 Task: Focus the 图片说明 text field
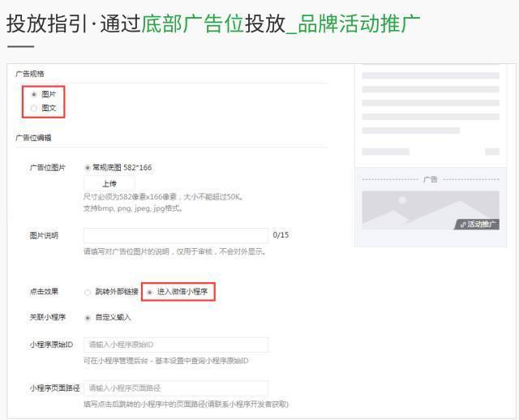click(x=175, y=235)
